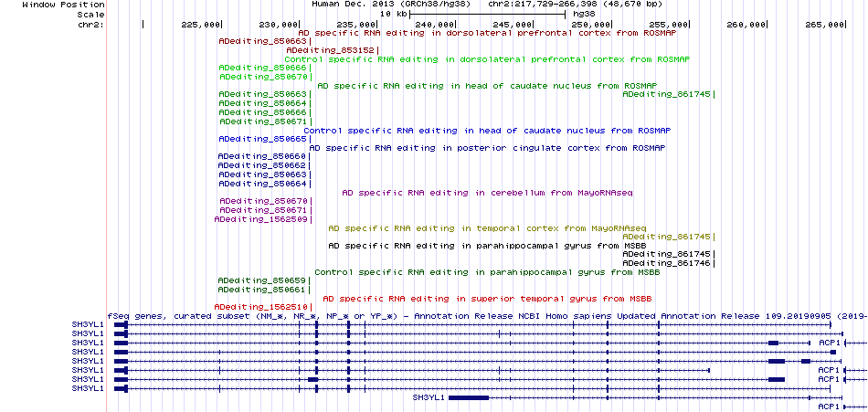Open AD posterior cingulate cortex track title

point(487,148)
